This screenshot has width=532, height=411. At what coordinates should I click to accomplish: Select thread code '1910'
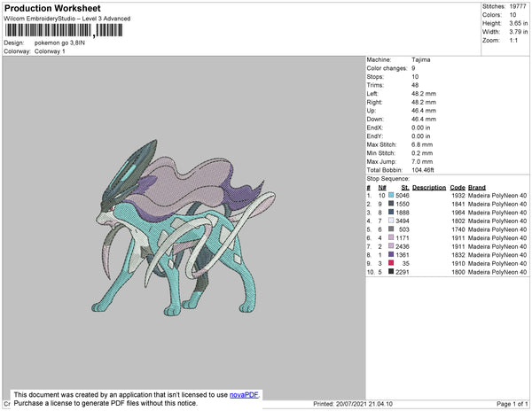coord(458,263)
